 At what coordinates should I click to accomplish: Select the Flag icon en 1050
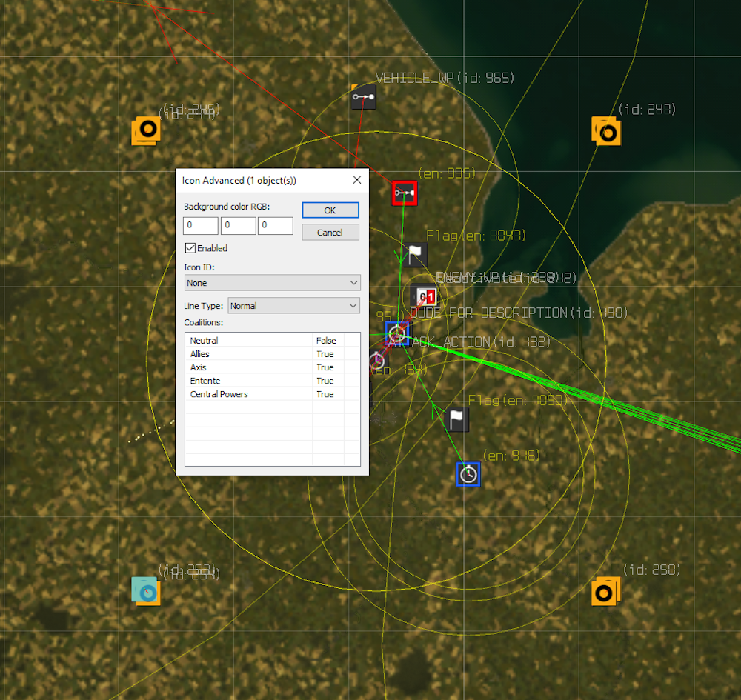pyautogui.click(x=456, y=419)
